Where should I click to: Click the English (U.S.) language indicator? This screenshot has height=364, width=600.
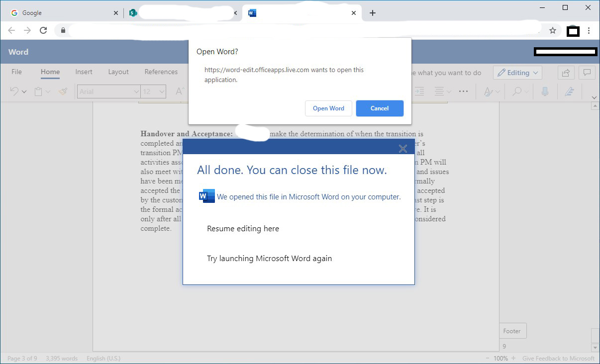click(x=103, y=359)
